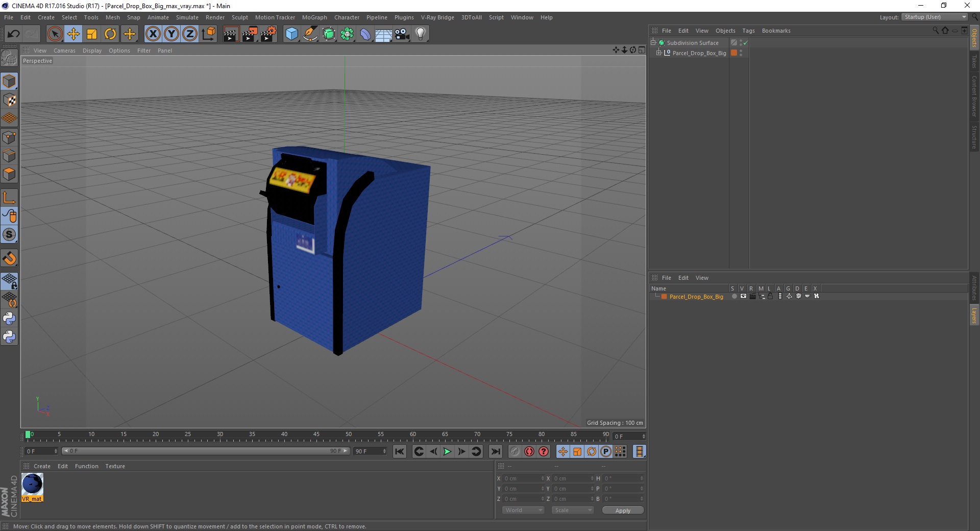Switch the coordinate system icon
Viewport: 980px width, 531px height.
[208, 34]
